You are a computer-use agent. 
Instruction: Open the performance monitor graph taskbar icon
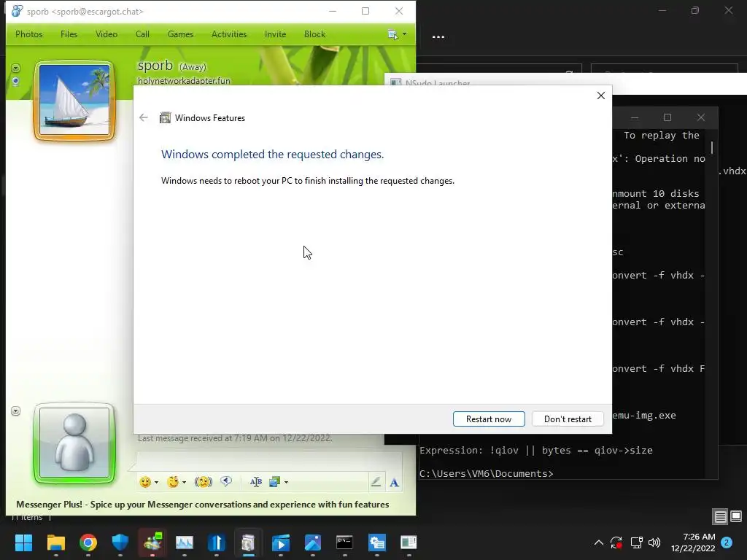pos(185,542)
